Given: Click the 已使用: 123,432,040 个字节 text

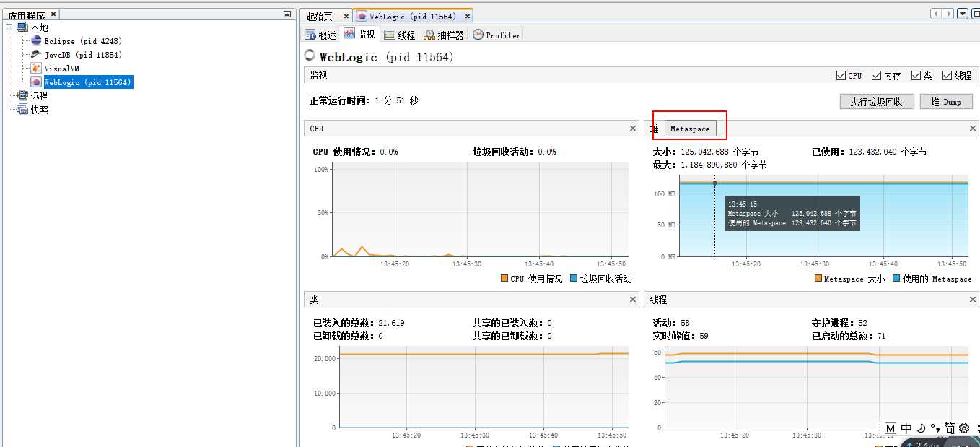Looking at the screenshot, I should point(869,152).
